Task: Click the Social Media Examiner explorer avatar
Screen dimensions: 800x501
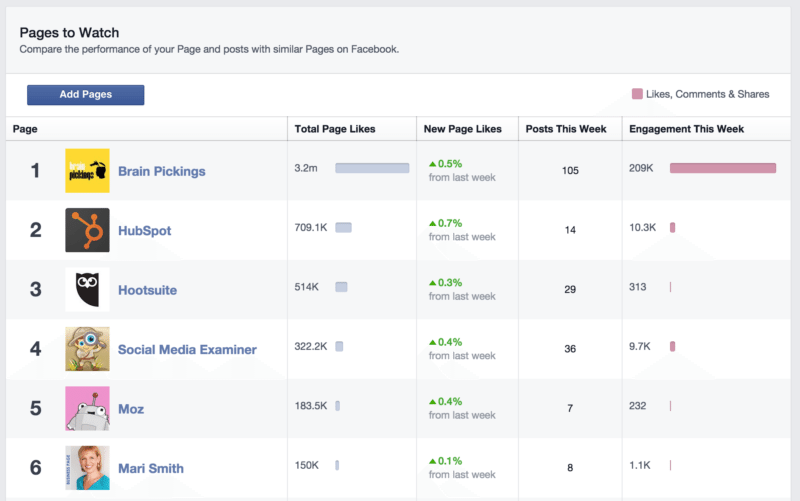Action: tap(87, 349)
